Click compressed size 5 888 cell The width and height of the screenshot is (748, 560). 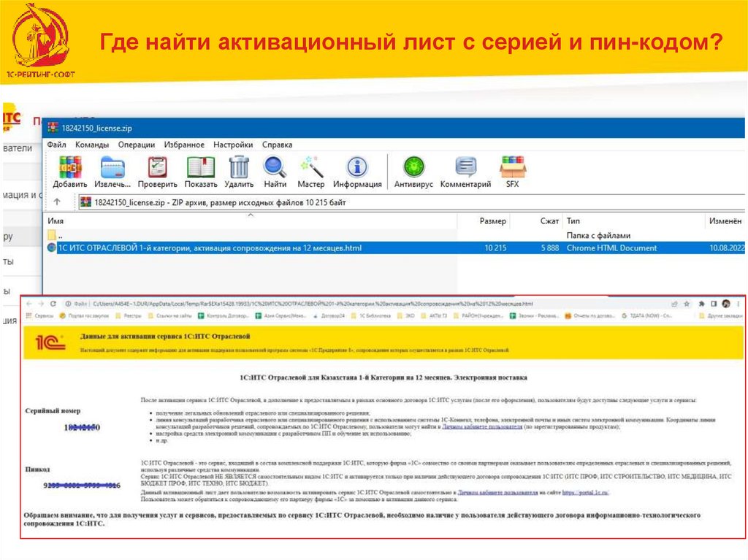(549, 248)
